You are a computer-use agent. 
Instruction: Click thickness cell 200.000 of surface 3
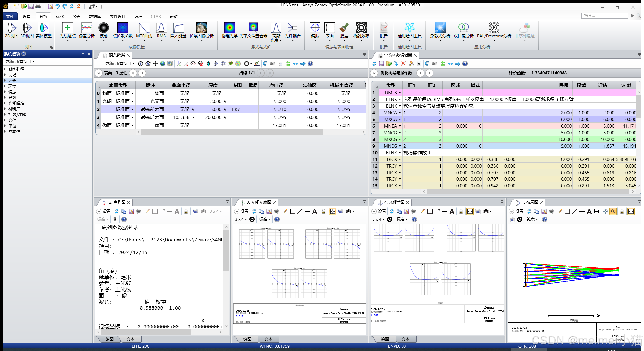[210, 117]
